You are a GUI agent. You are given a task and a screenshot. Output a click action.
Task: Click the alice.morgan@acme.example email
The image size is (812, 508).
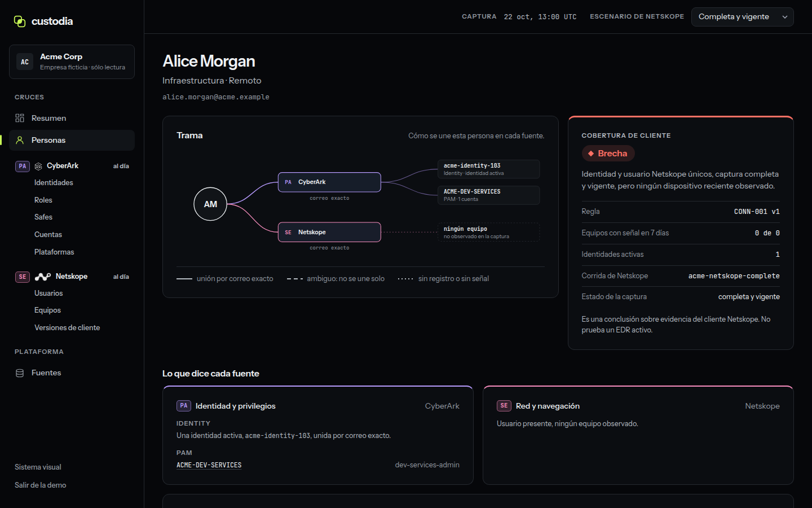point(216,97)
